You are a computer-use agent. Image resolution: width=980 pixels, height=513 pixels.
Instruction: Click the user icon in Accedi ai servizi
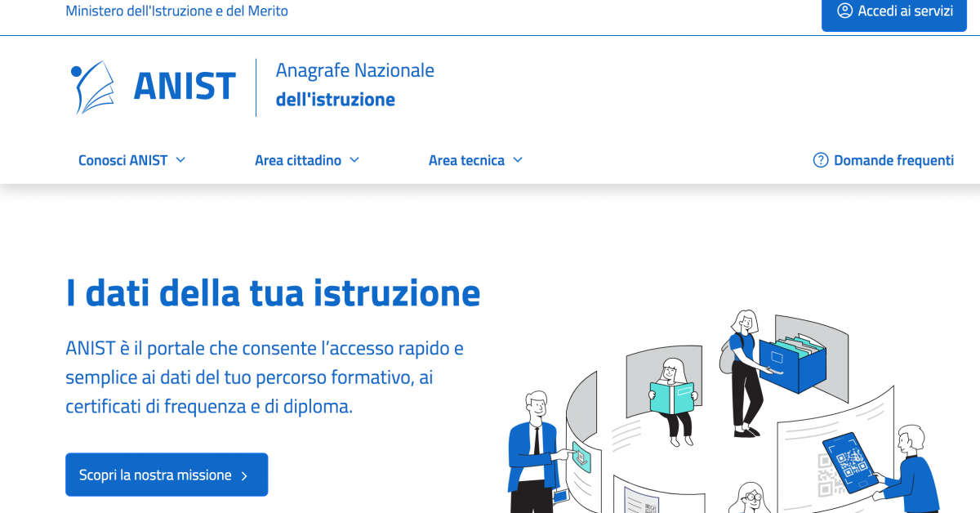tap(844, 11)
